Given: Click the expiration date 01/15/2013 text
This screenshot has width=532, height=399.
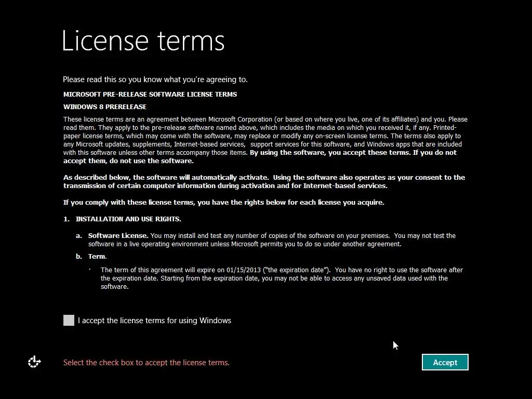Looking at the screenshot, I should click(243, 270).
